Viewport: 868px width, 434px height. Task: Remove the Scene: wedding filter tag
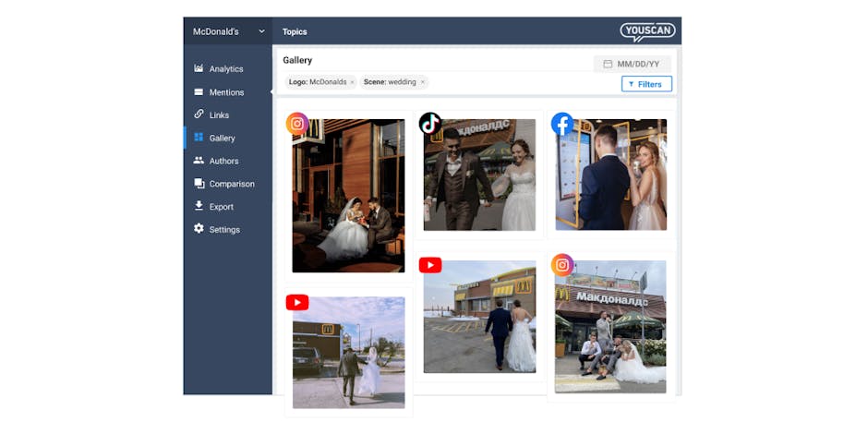click(423, 82)
